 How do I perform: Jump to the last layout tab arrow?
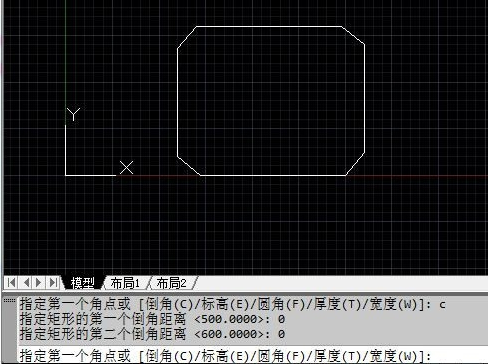tap(53, 283)
